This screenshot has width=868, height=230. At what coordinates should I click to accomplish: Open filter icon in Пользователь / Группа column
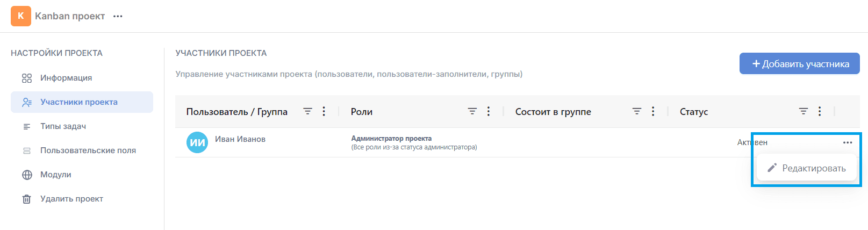(x=307, y=111)
